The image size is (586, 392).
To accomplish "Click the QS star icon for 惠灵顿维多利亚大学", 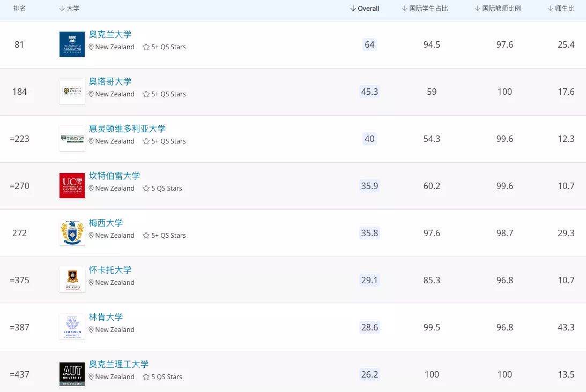I will tap(146, 141).
